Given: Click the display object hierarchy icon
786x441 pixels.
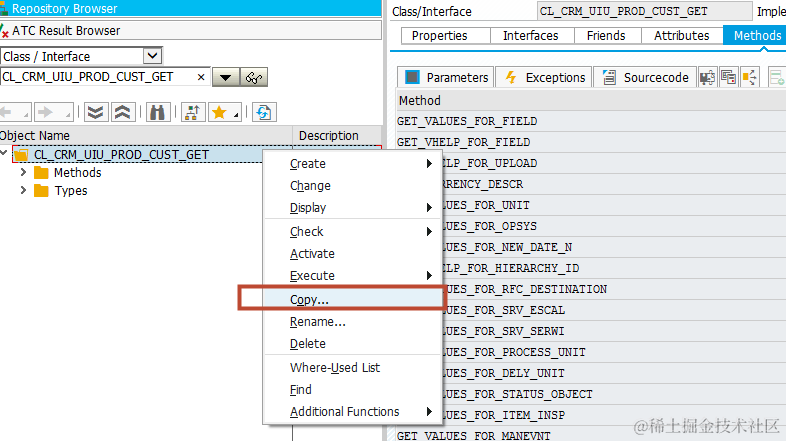Looking at the screenshot, I should (x=193, y=112).
